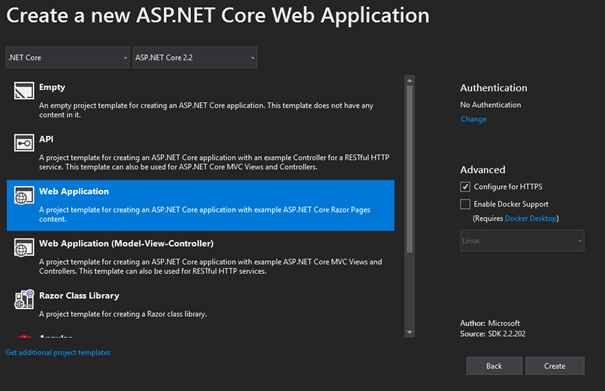Viewport: 605px width, 391px height.
Task: Click the API template icon
Action: click(x=24, y=143)
